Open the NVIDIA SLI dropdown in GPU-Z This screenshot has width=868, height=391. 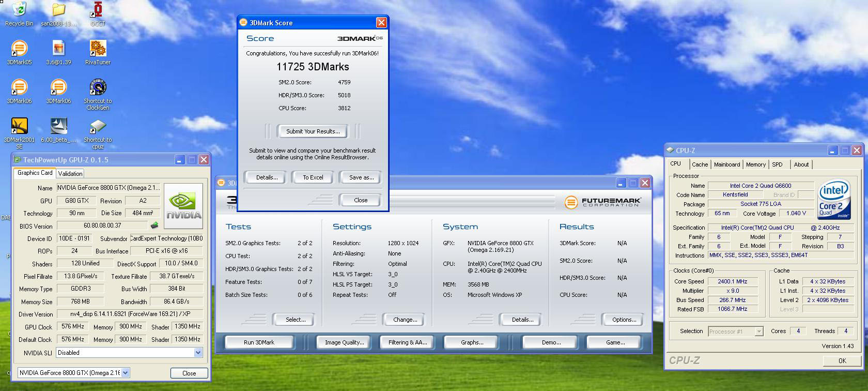pyautogui.click(x=198, y=353)
